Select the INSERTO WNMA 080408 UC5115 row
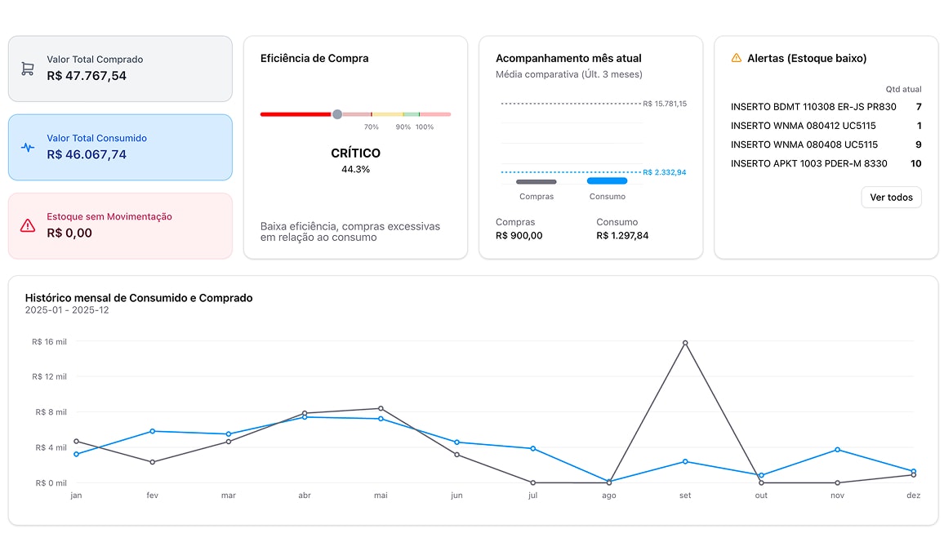 (826, 144)
